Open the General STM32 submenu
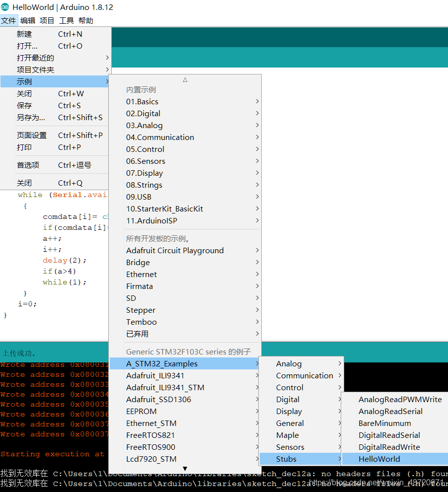Viewport: 448px width, 492px height. click(301, 423)
